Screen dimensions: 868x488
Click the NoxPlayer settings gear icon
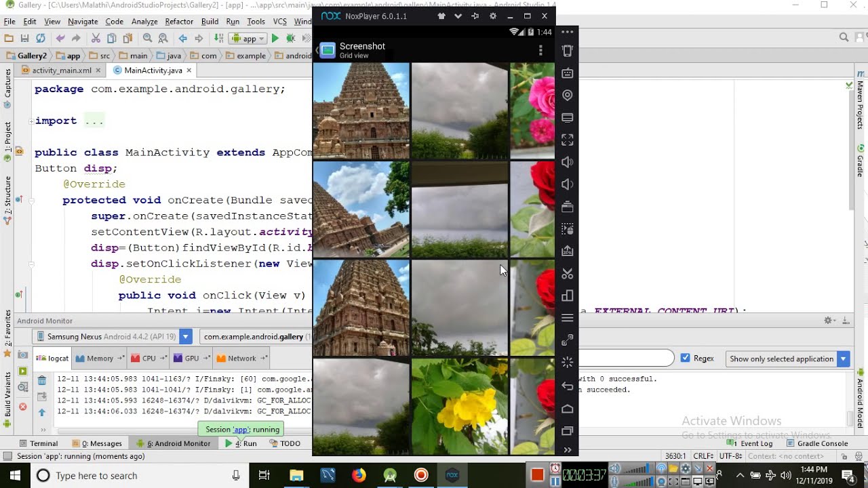click(x=493, y=16)
